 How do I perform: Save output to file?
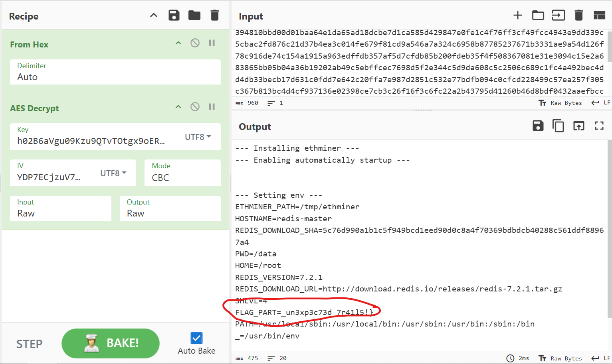coord(538,126)
